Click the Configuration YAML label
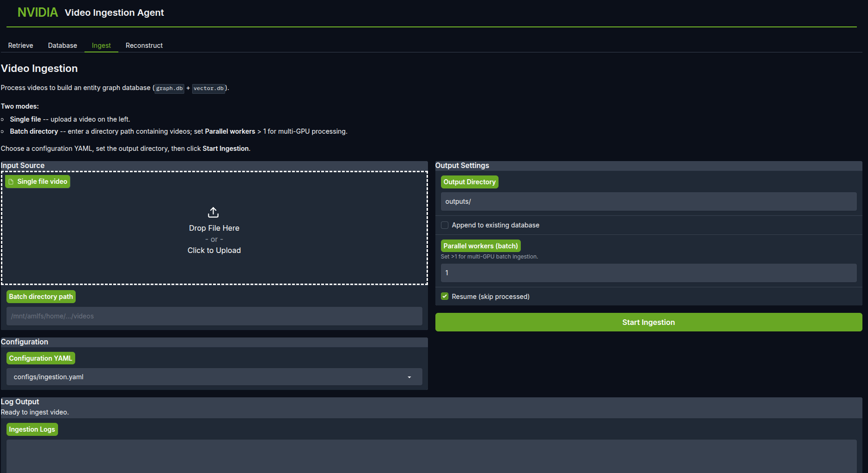Screen dimensions: 868x473 [x=40, y=358]
